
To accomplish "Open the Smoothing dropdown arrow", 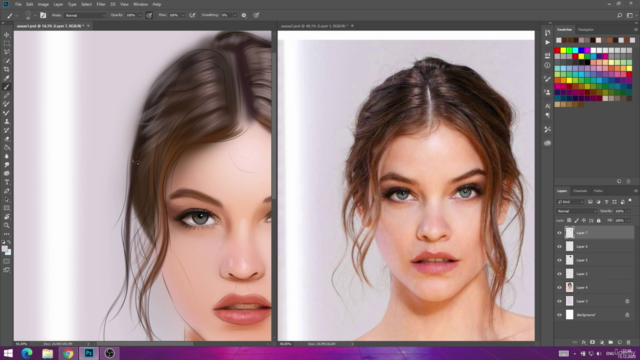I will click(235, 15).
